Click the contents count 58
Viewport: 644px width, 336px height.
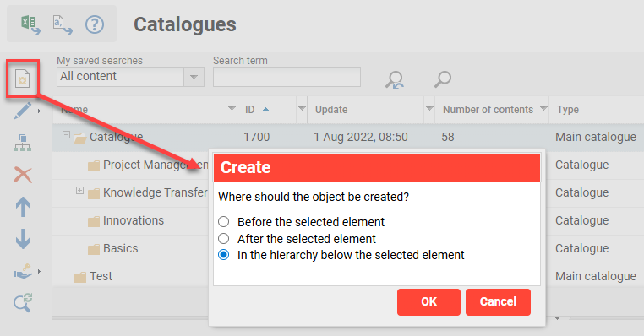tap(448, 137)
